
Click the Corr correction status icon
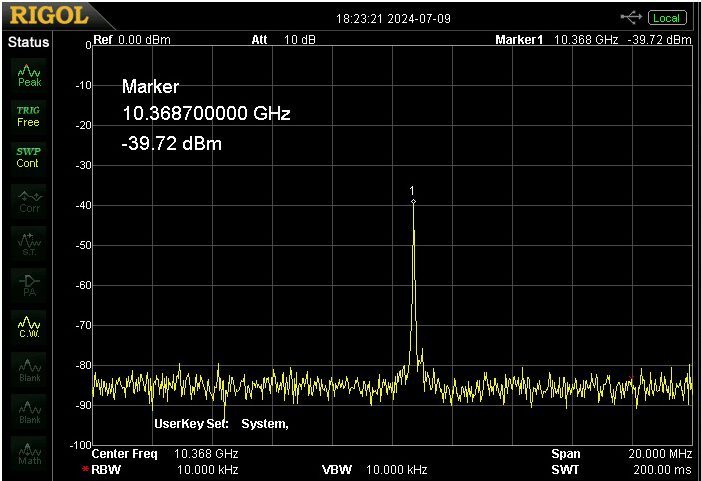point(29,202)
